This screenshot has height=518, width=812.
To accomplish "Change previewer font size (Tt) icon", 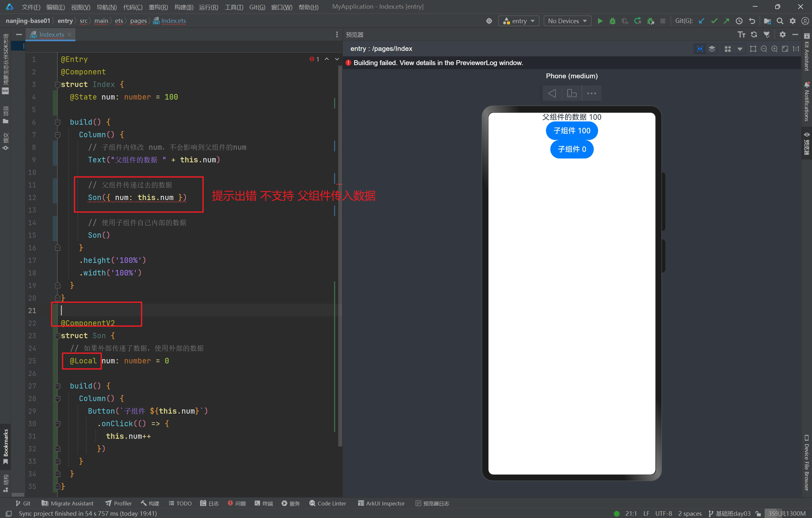I will point(741,34).
